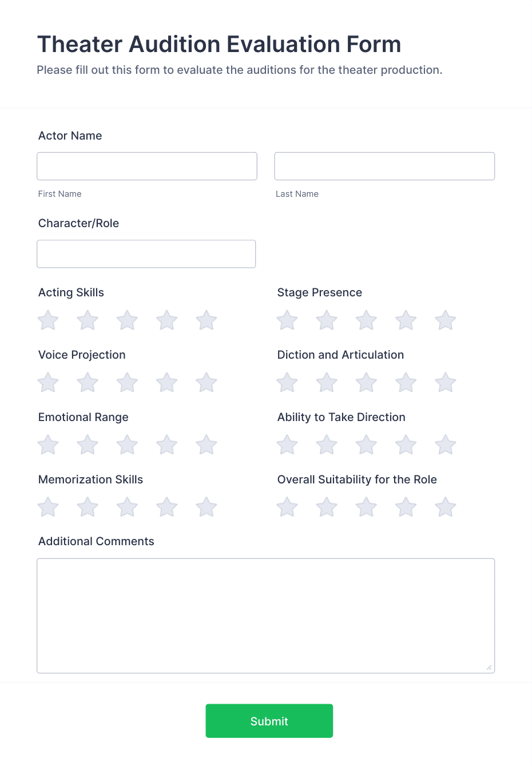Click the Character/Role text box
The height and width of the screenshot is (766, 532).
146,253
